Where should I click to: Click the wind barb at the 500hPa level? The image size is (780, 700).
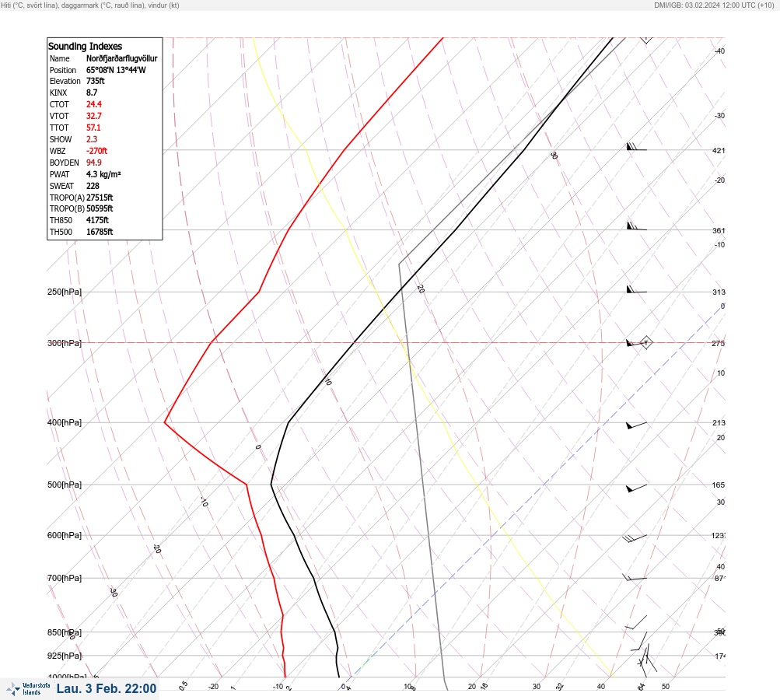coord(637,488)
